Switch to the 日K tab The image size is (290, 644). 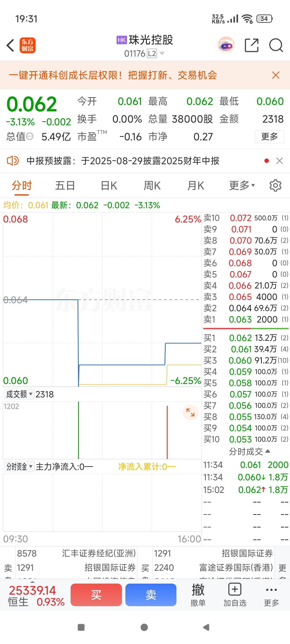[109, 185]
